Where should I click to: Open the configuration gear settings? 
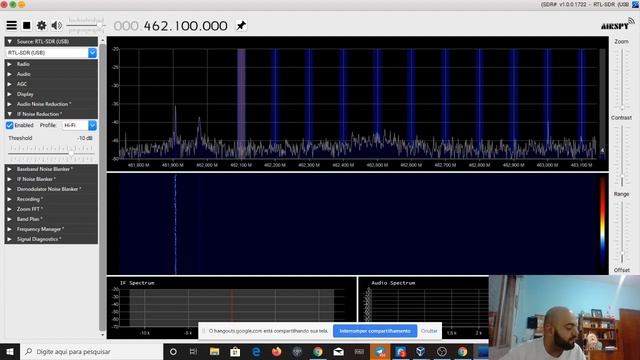[41, 26]
